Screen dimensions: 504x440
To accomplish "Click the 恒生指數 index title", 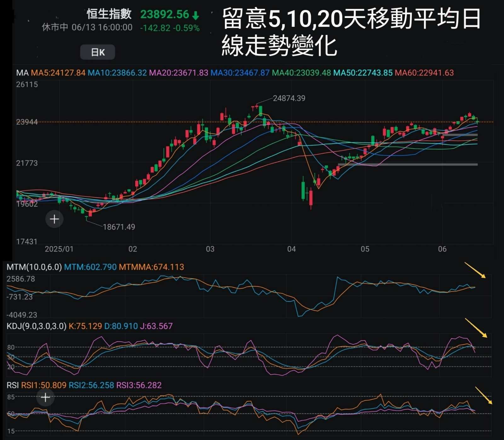I will tap(109, 14).
